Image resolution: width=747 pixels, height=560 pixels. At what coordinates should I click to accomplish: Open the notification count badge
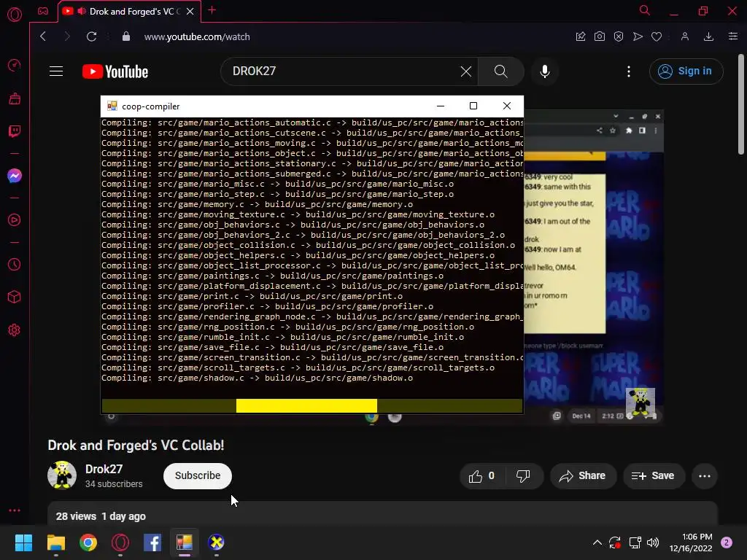pos(727,542)
